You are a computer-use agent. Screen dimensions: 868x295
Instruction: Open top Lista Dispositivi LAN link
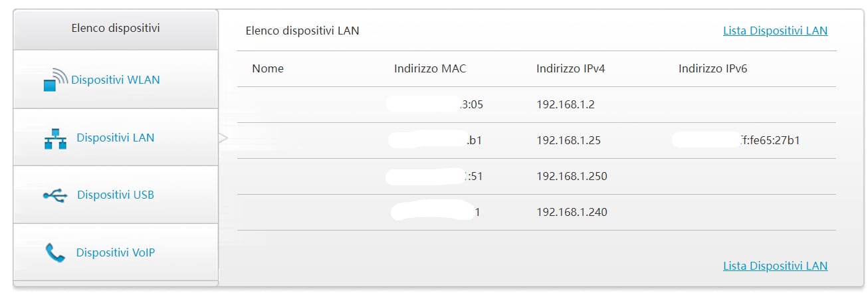[775, 31]
